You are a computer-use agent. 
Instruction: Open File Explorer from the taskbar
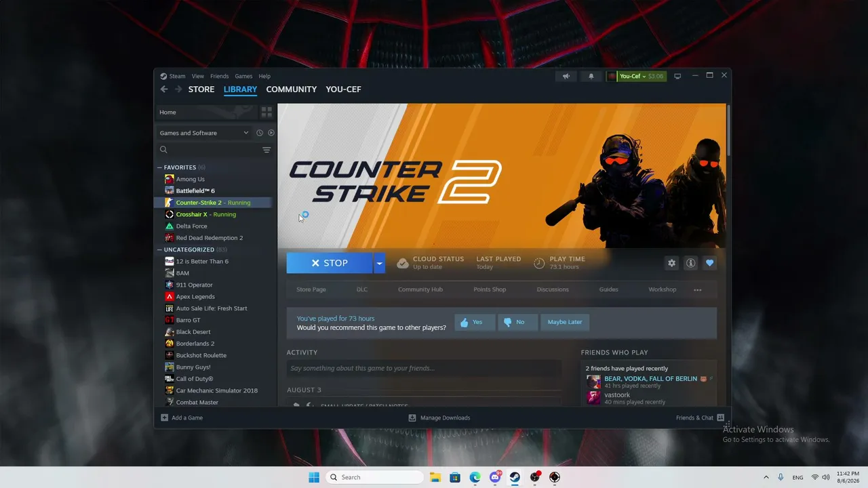pyautogui.click(x=435, y=477)
